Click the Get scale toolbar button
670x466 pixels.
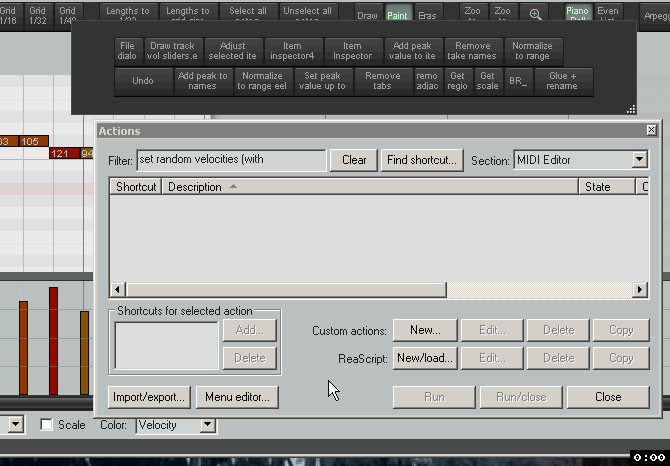[487, 81]
